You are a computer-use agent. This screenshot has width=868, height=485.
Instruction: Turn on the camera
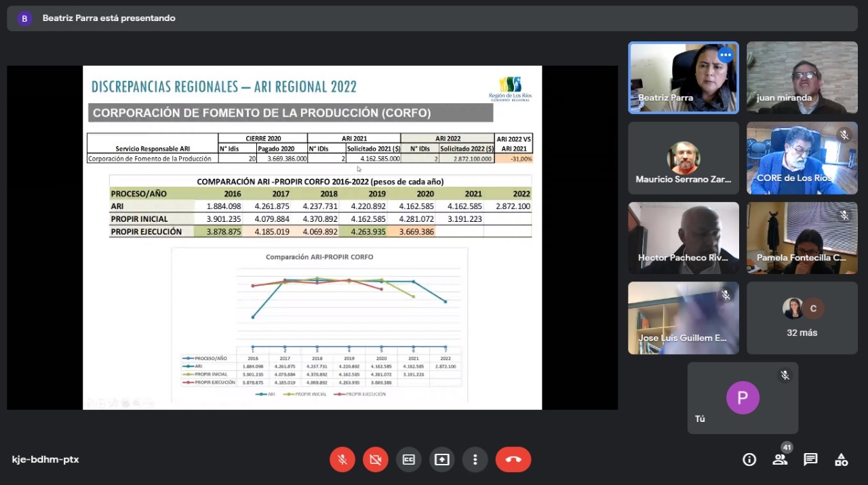pyautogui.click(x=375, y=459)
